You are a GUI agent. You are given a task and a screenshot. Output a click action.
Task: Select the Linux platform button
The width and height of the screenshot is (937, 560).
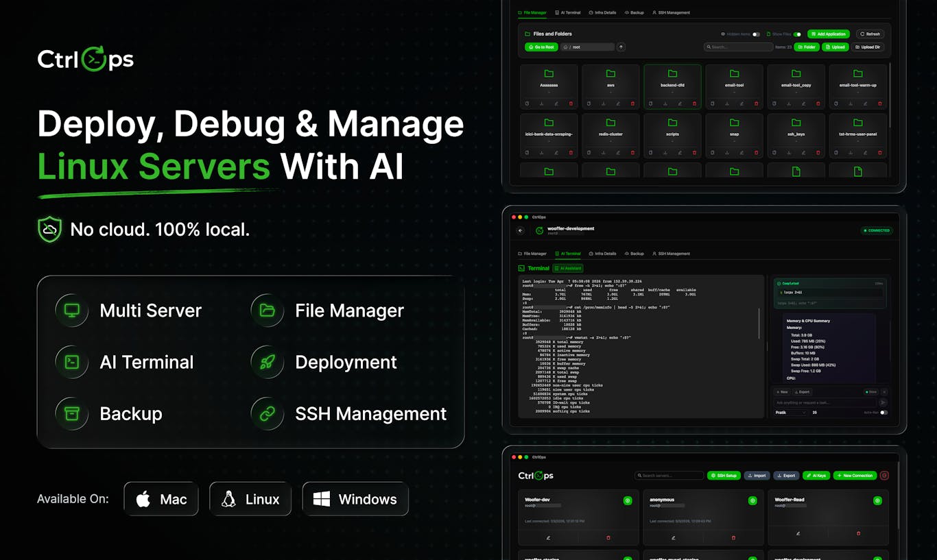(x=250, y=499)
